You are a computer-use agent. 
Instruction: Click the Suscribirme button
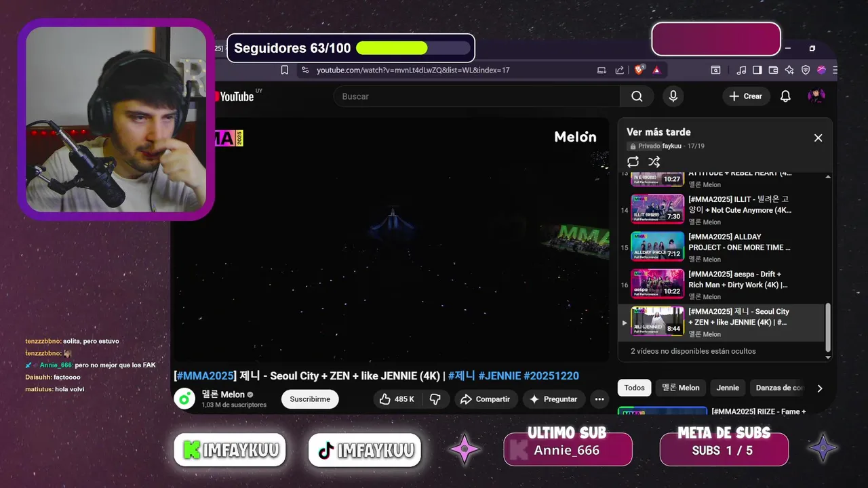[310, 399]
